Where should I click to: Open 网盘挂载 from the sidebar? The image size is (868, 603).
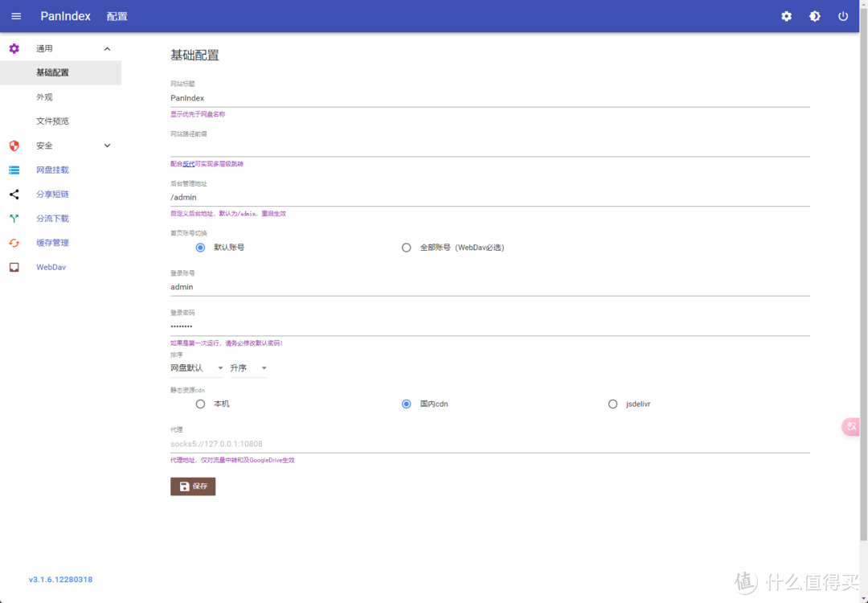52,170
